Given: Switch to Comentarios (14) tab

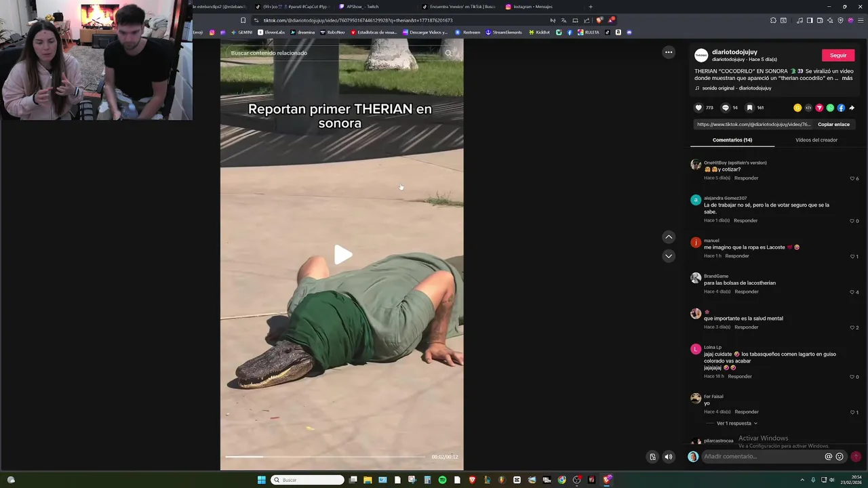Looking at the screenshot, I should pos(732,140).
